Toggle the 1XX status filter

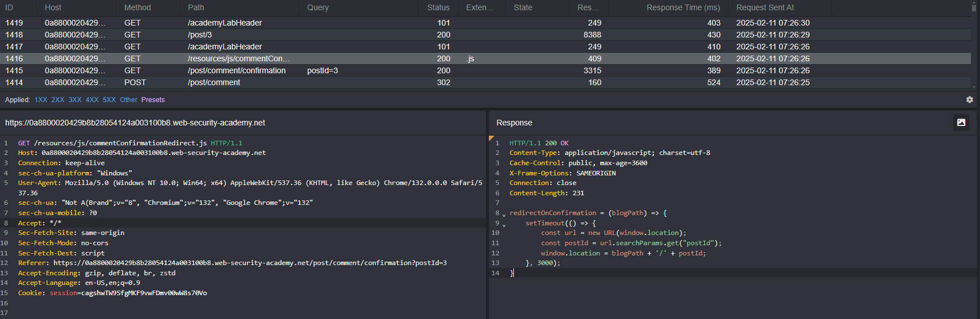point(41,100)
